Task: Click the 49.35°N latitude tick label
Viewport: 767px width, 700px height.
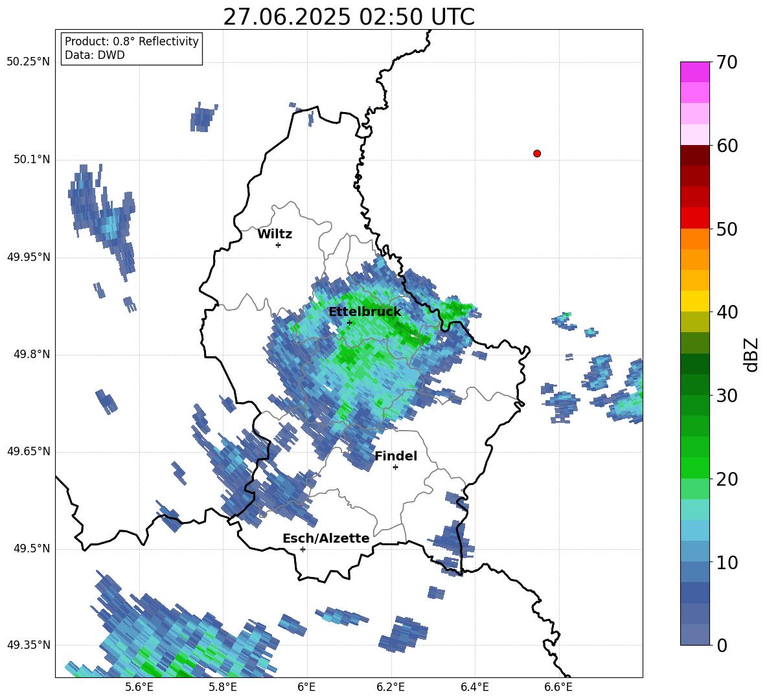Action: (29, 645)
